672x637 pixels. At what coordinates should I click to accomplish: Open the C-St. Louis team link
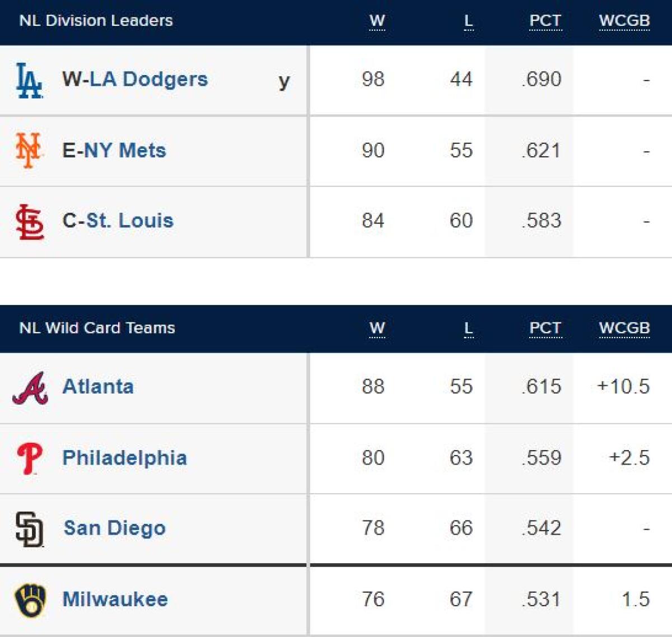[118, 221]
